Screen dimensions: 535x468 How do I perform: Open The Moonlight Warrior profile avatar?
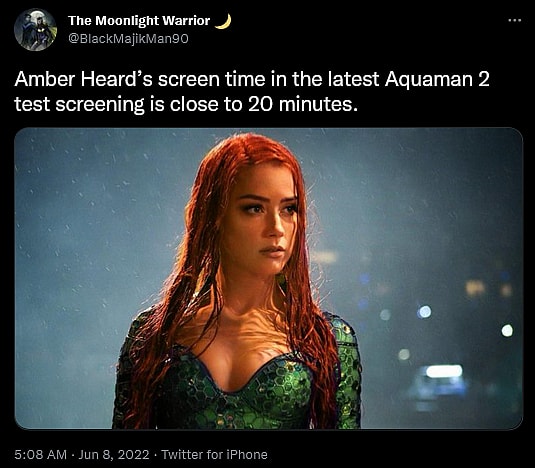[35, 30]
